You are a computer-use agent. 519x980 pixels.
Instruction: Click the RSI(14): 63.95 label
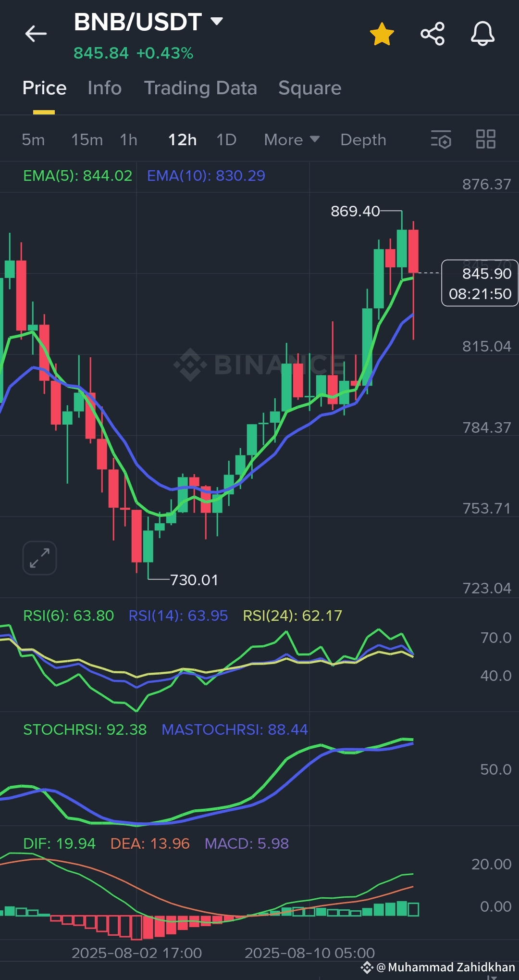point(178,616)
